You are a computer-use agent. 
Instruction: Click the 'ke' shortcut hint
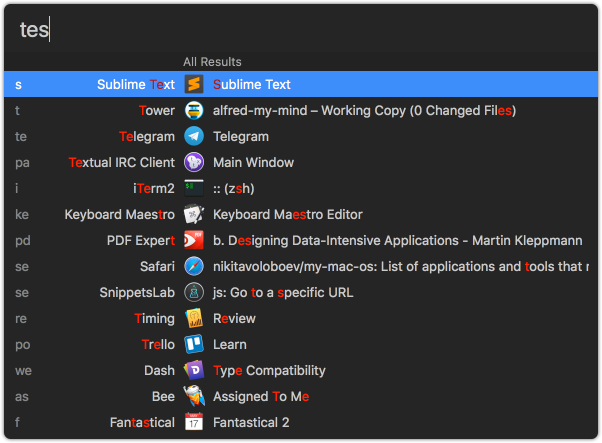tap(22, 215)
